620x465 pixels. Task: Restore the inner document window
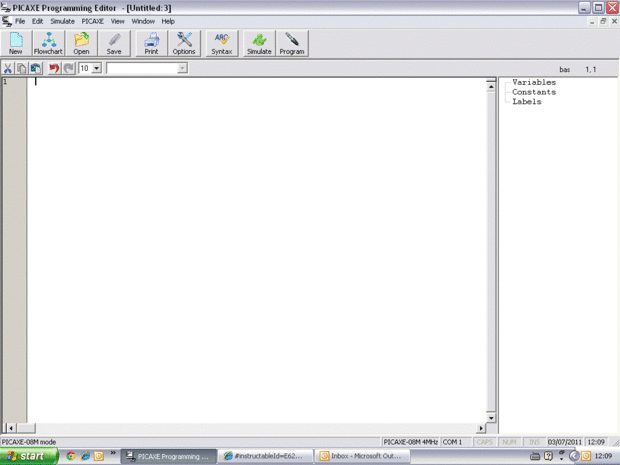point(603,21)
